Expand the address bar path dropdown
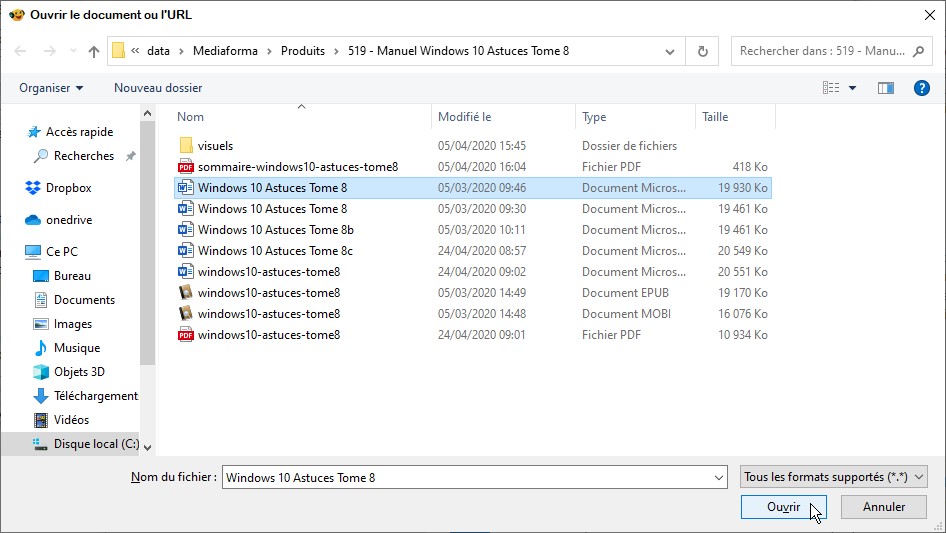 669,51
